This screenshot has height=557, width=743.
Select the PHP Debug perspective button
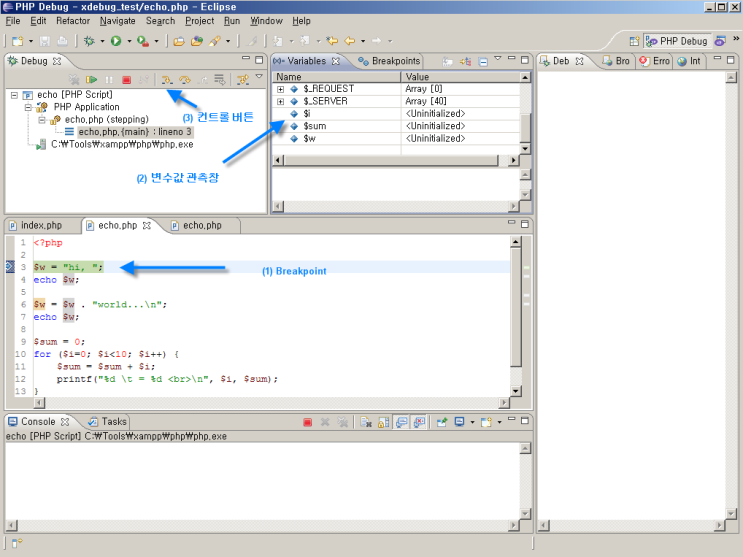676,41
